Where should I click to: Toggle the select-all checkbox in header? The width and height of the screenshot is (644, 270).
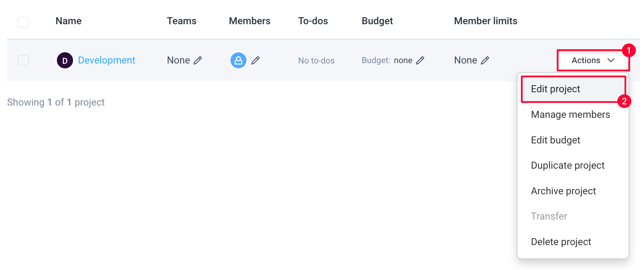23,22
